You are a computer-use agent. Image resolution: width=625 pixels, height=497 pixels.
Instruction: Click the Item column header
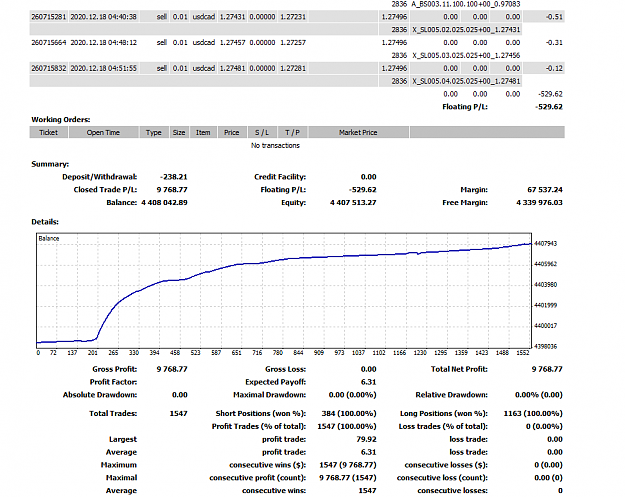[x=203, y=132]
